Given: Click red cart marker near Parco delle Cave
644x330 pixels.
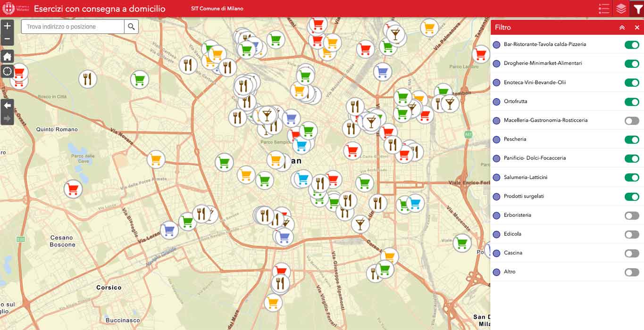Looking at the screenshot, I should point(73,189).
